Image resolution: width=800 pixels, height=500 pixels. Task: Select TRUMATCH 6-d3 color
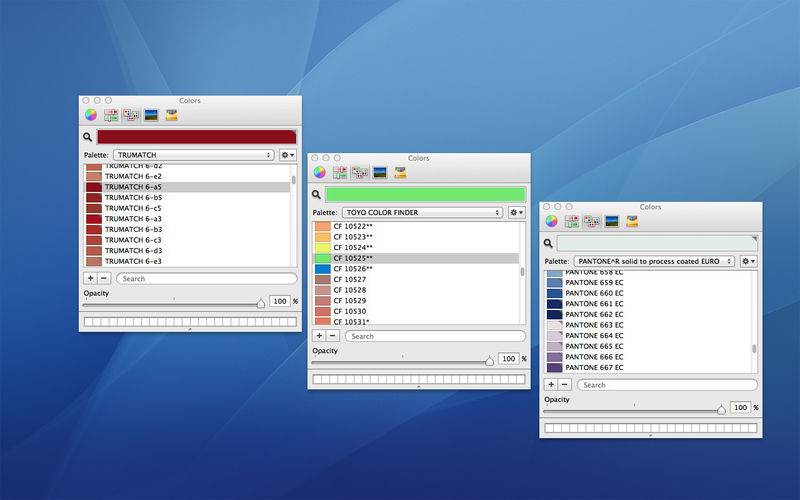187,251
